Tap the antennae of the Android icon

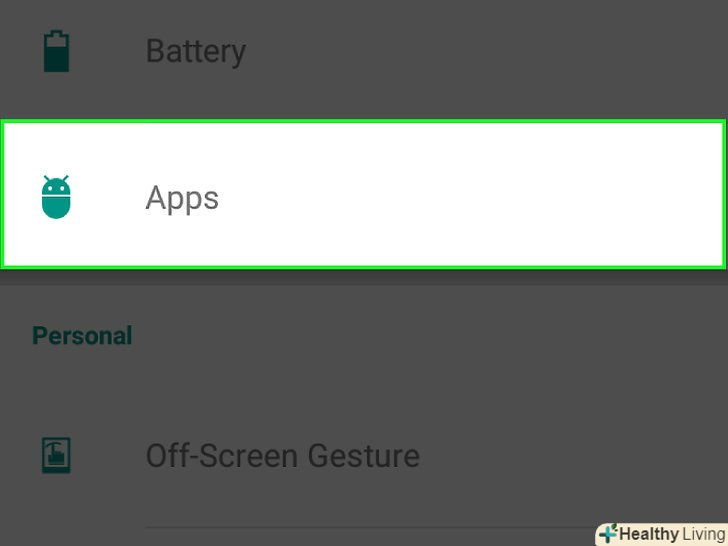56,179
